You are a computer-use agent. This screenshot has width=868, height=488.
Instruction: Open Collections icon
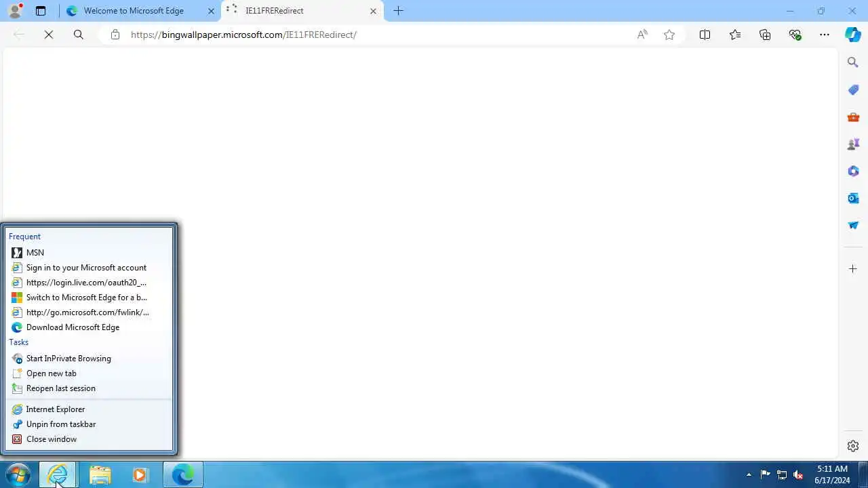click(765, 35)
